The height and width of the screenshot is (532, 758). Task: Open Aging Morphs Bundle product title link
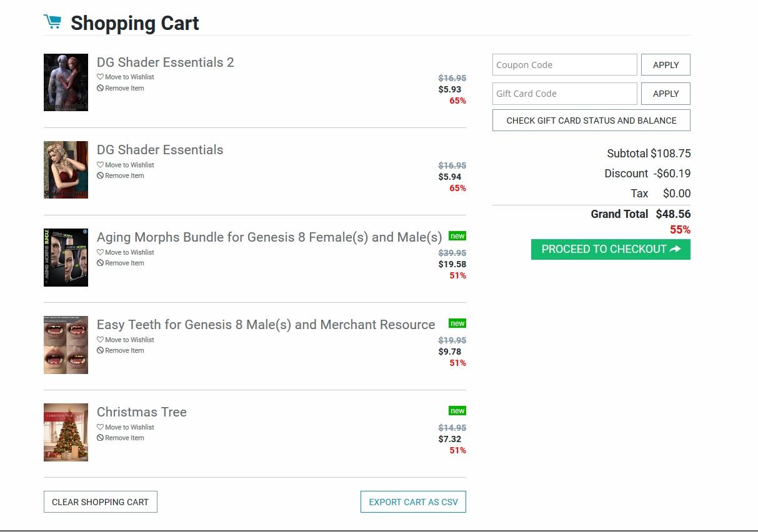coord(269,237)
